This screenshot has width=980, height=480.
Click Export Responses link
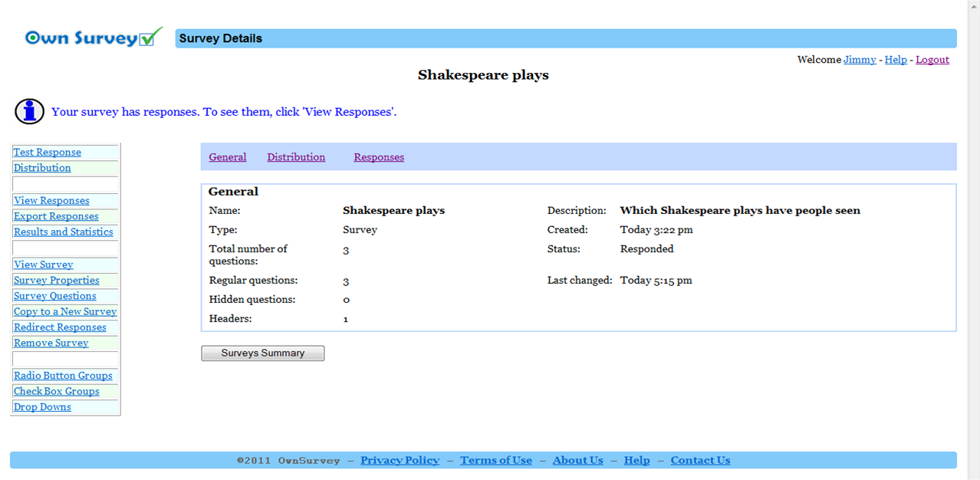pyautogui.click(x=56, y=216)
